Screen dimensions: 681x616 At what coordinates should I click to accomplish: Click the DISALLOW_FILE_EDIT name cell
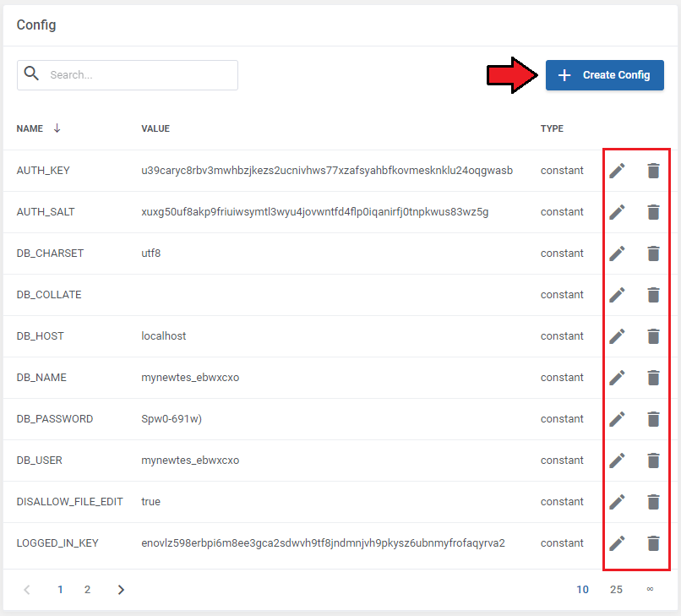tap(69, 502)
